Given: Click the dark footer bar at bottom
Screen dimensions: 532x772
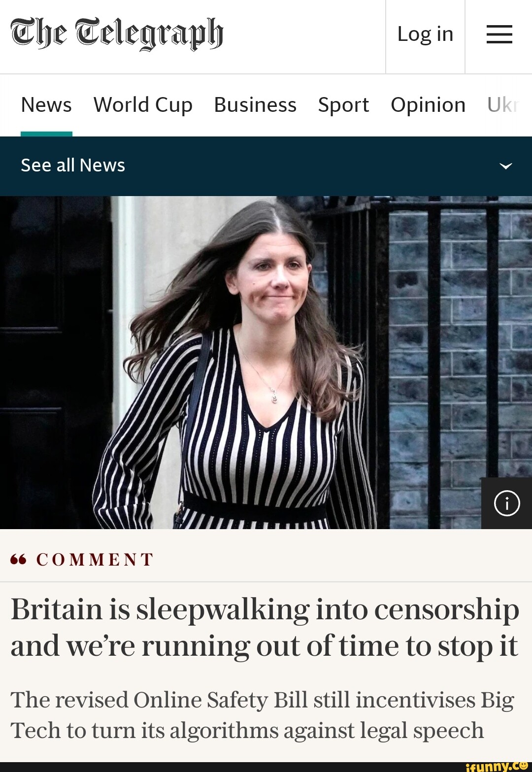Looking at the screenshot, I should point(232,767).
